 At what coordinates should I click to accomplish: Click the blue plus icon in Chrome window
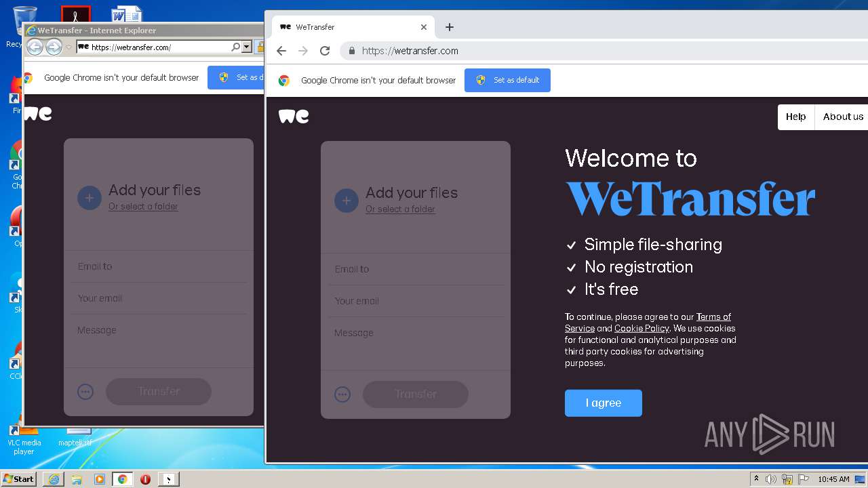347,201
